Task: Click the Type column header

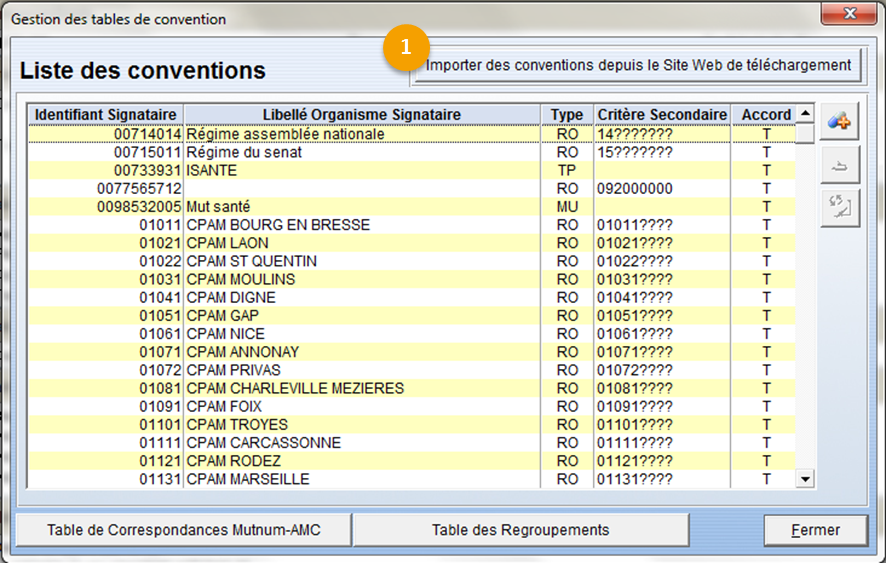Action: [567, 115]
